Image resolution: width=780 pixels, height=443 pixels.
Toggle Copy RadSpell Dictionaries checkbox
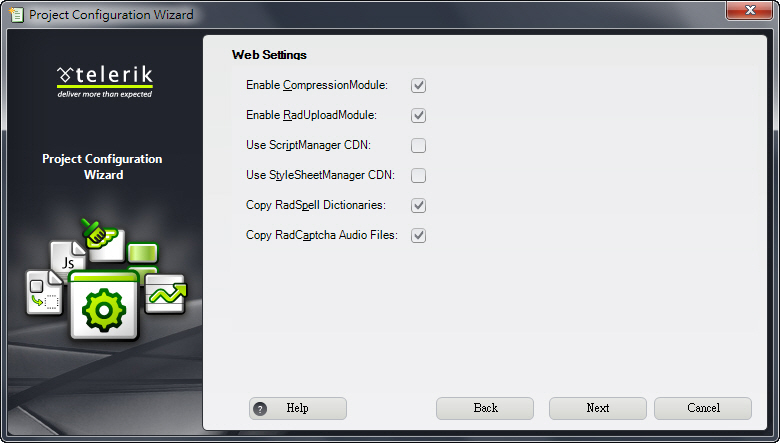[418, 205]
